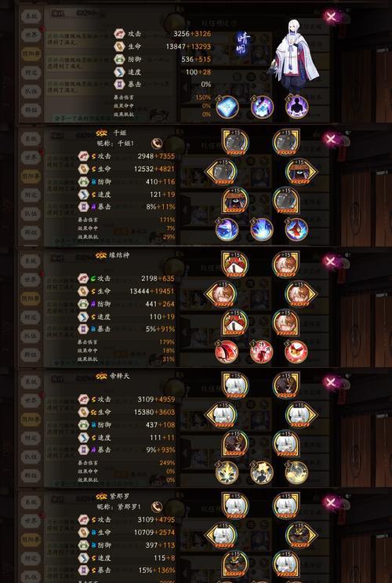
Task: View 紧那罗's top-right +15 soul slot
Action: tap(285, 505)
